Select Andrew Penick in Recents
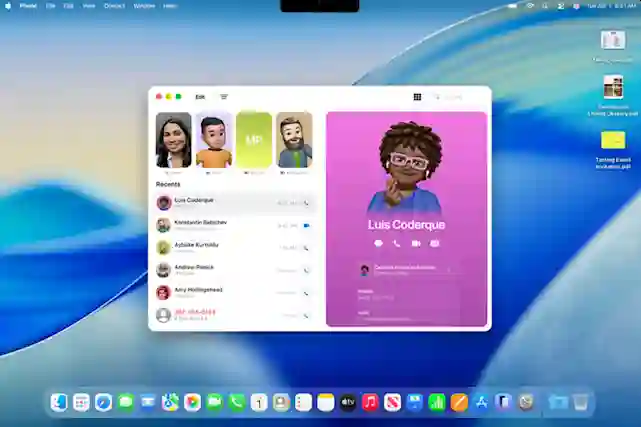Image resolution: width=641 pixels, height=427 pixels. [236, 270]
